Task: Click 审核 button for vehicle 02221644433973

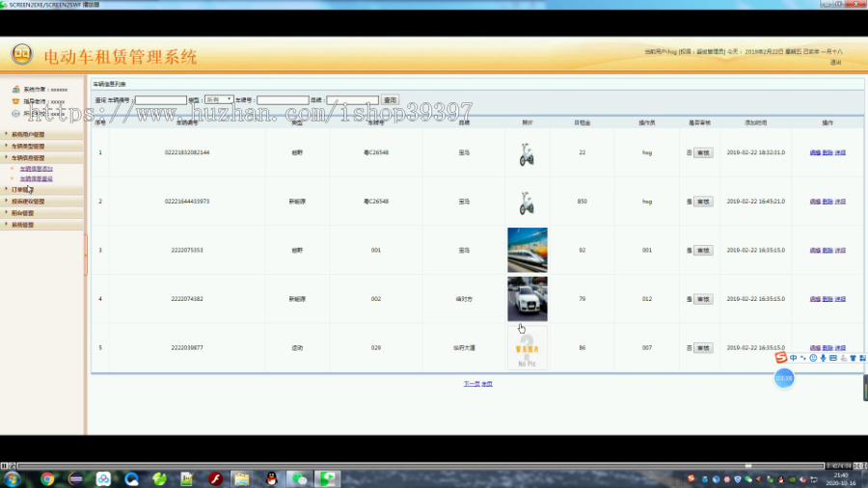Action: (703, 202)
